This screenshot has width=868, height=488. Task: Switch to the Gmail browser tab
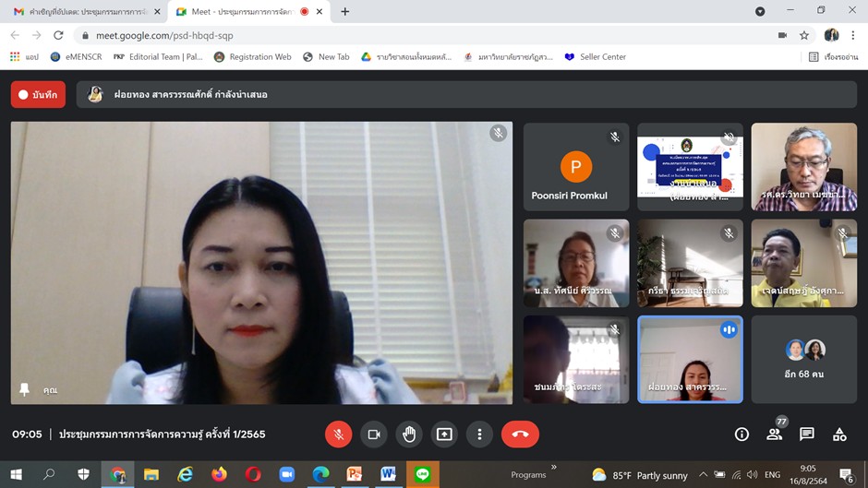pyautogui.click(x=83, y=11)
